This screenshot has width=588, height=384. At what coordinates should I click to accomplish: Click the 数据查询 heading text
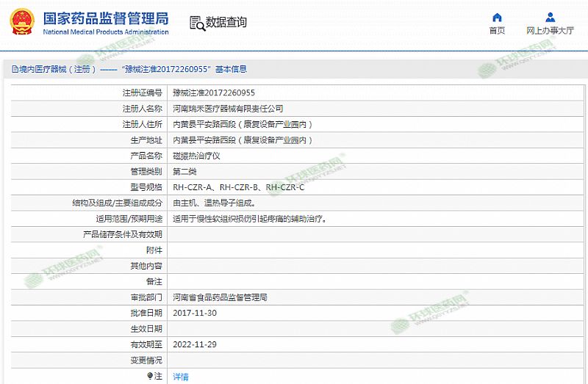click(226, 23)
